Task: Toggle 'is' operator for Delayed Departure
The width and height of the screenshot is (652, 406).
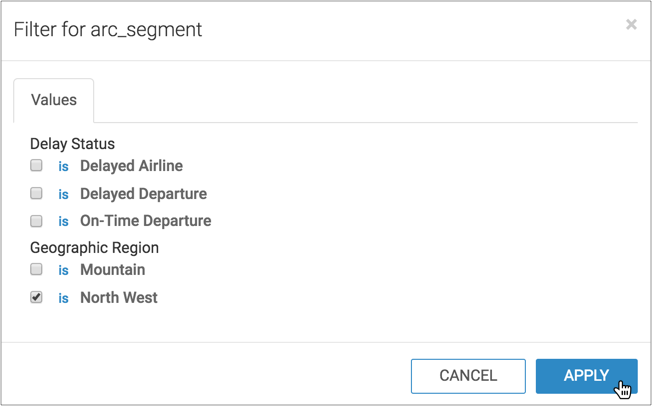Action: [63, 194]
